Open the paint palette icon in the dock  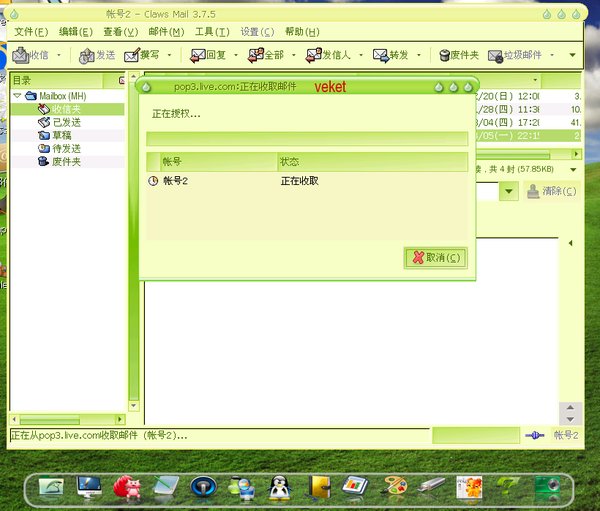[x=395, y=487]
